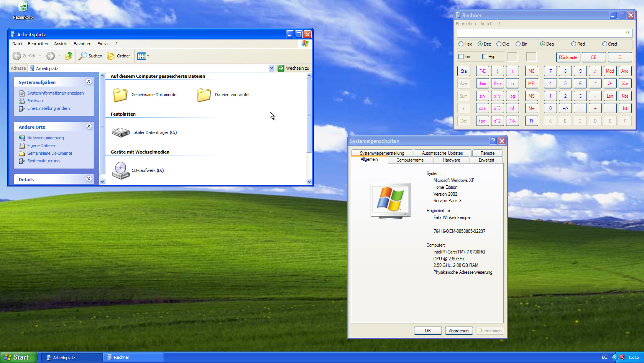Open the Adresse bar dropdown
644x363 pixels.
pyautogui.click(x=272, y=68)
